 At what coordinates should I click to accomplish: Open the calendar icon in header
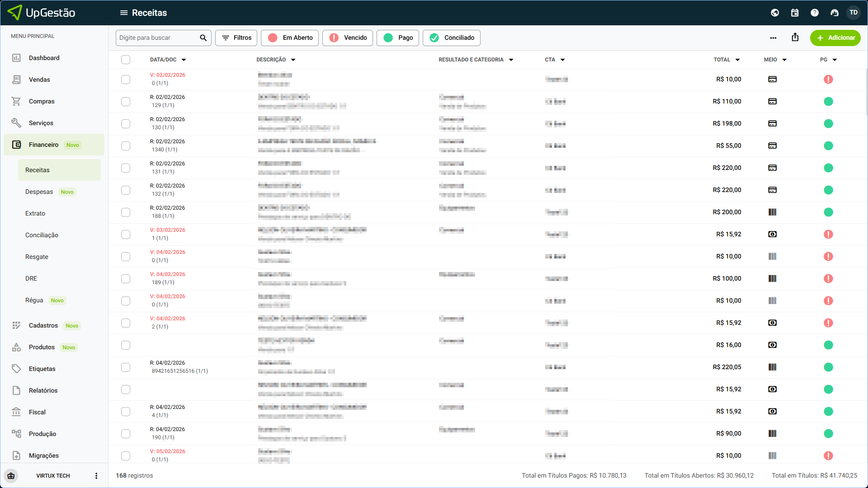[x=795, y=13]
